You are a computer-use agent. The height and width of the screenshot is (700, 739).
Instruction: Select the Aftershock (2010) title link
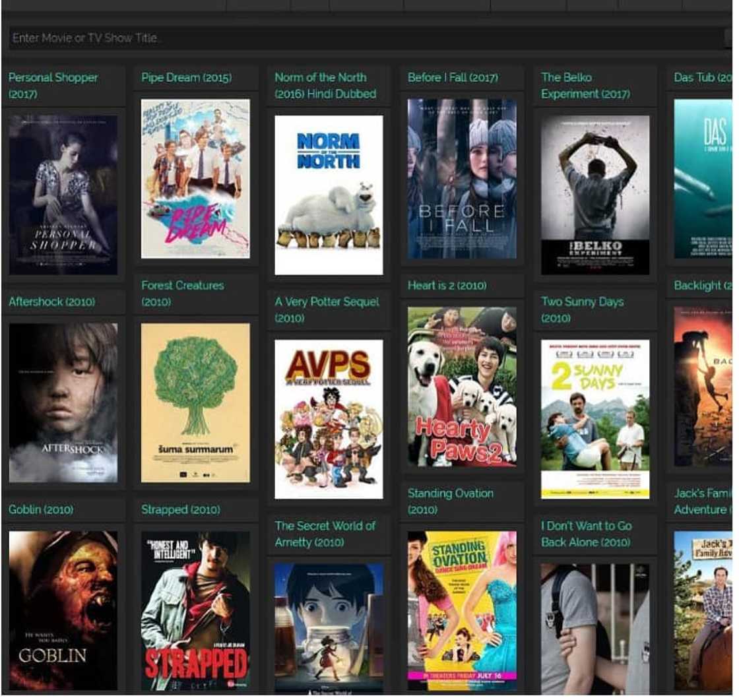tap(49, 302)
